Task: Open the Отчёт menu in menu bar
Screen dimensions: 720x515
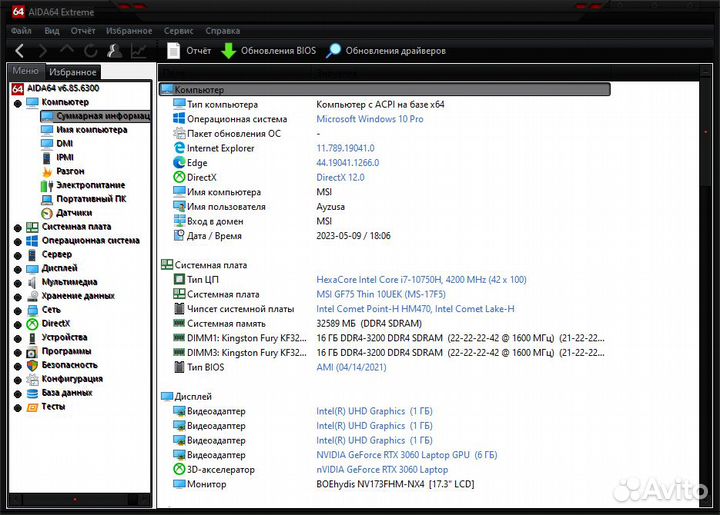Action: (83, 31)
